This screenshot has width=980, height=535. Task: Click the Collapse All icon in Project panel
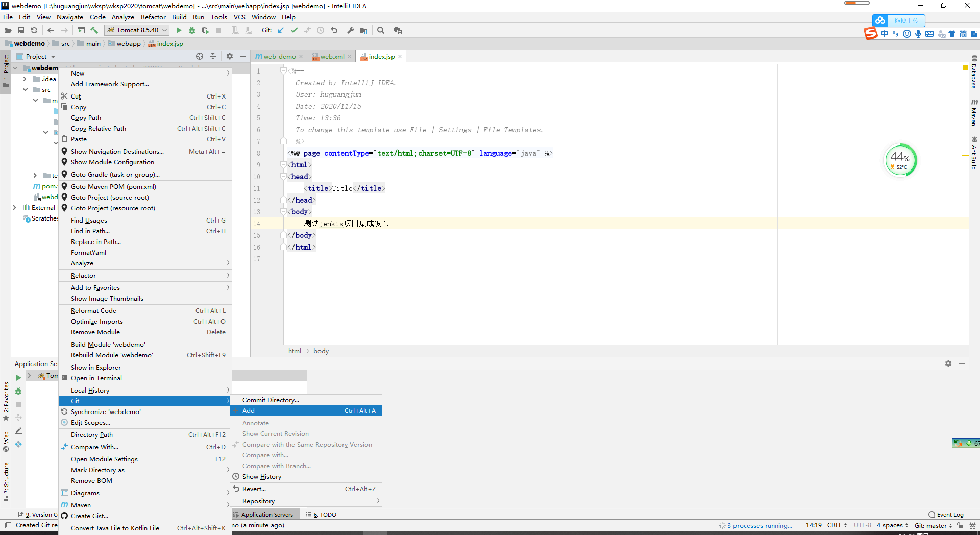pos(213,56)
